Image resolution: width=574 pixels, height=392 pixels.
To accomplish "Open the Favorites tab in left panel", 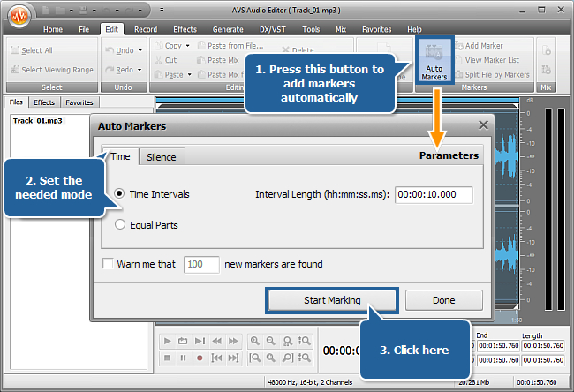I will 79,102.
